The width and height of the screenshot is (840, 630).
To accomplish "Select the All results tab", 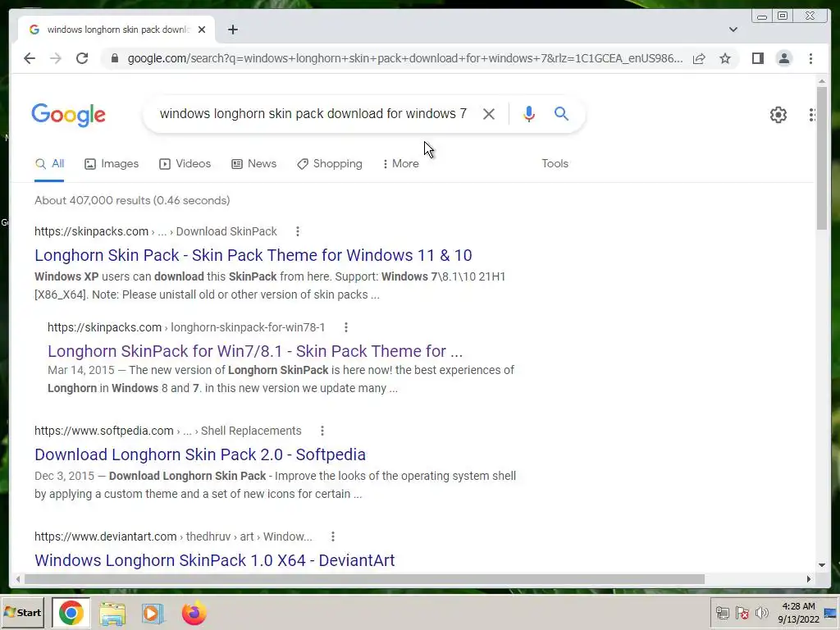I will click(49, 164).
